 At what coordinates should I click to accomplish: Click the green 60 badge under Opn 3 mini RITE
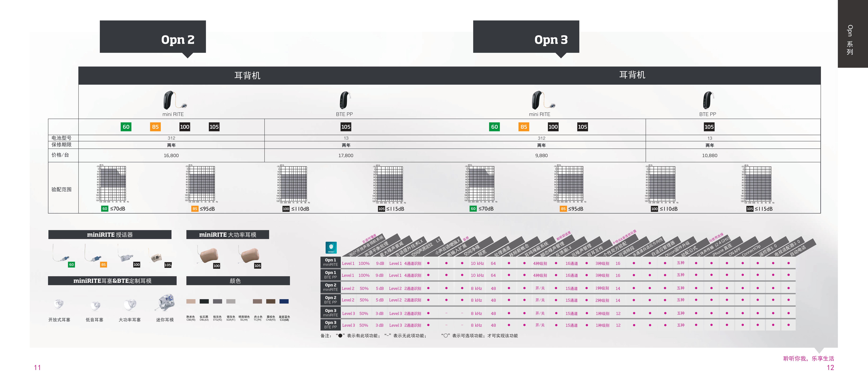[x=494, y=127]
